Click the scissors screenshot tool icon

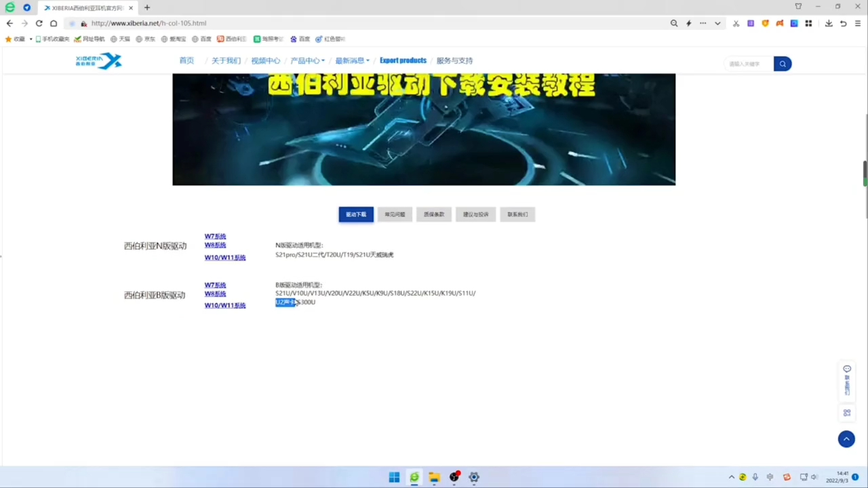[x=736, y=23]
